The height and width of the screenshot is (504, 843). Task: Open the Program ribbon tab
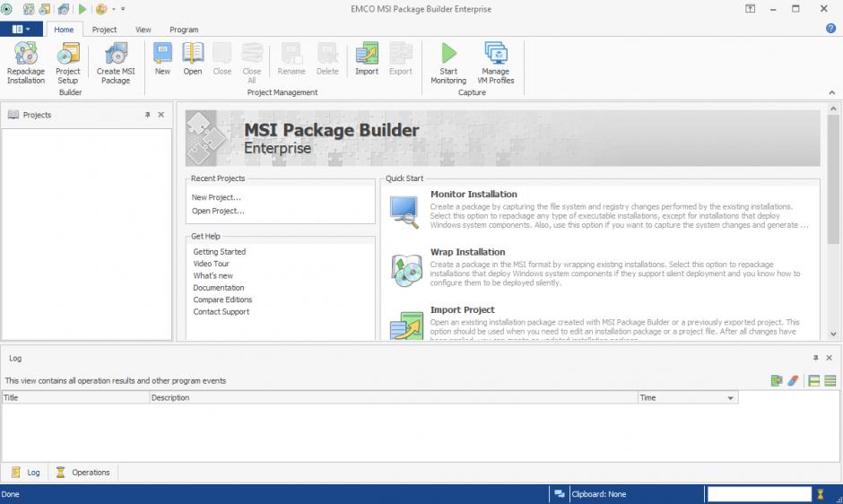(184, 30)
